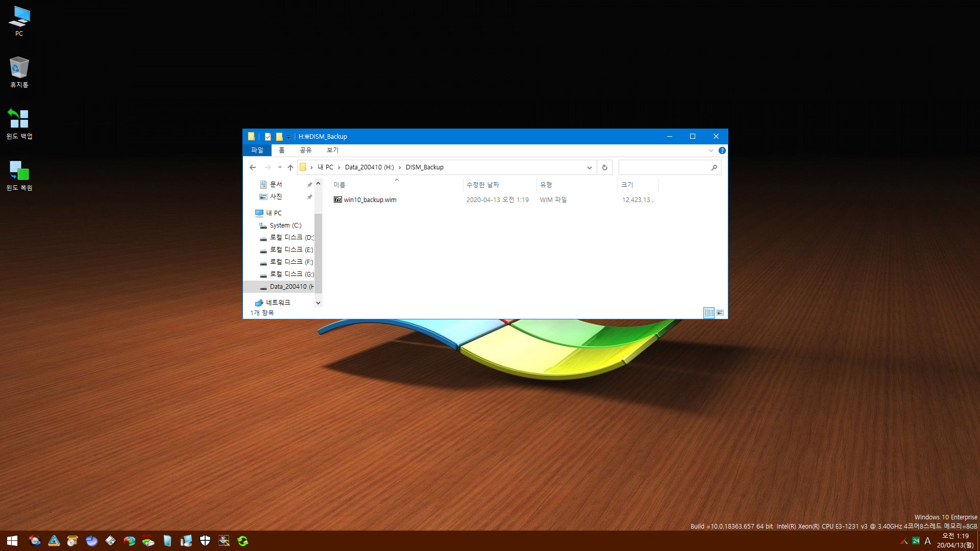Open the green refresh arrows taskbar icon
The width and height of the screenshot is (980, 551).
click(x=242, y=541)
